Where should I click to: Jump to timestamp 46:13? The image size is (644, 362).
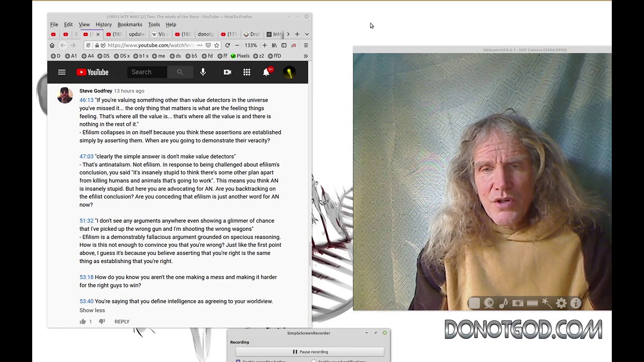(87, 100)
